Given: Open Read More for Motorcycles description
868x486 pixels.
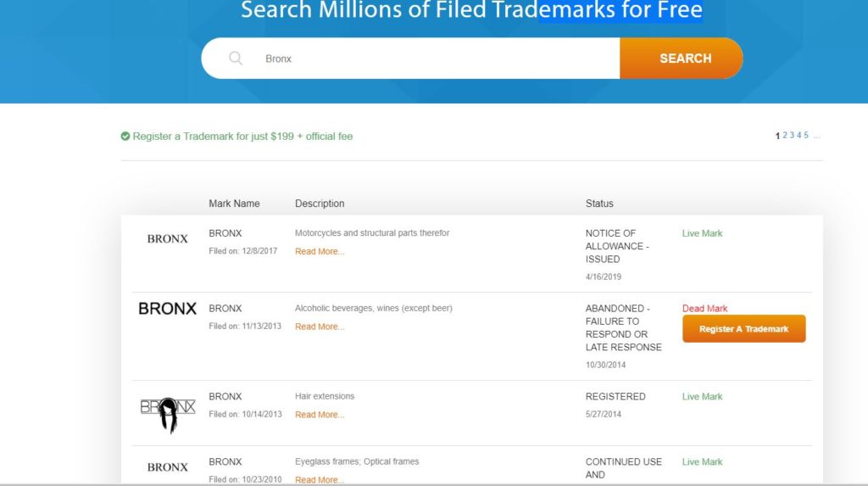Looking at the screenshot, I should click(x=320, y=252).
